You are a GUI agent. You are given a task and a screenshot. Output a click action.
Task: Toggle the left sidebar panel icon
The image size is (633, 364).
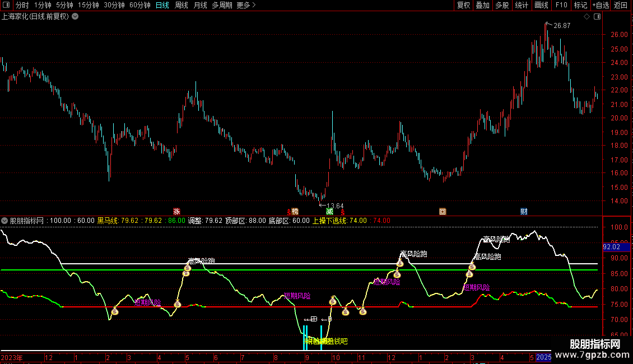pyautogui.click(x=7, y=5)
